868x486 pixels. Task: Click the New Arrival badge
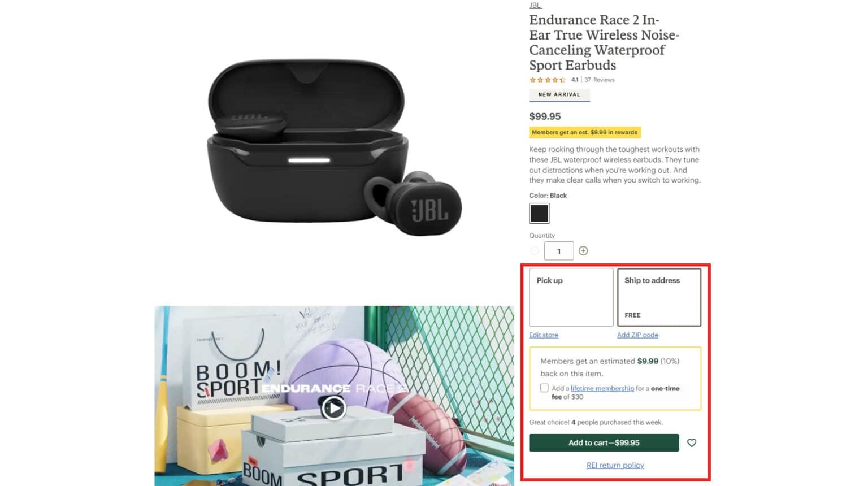pos(559,95)
